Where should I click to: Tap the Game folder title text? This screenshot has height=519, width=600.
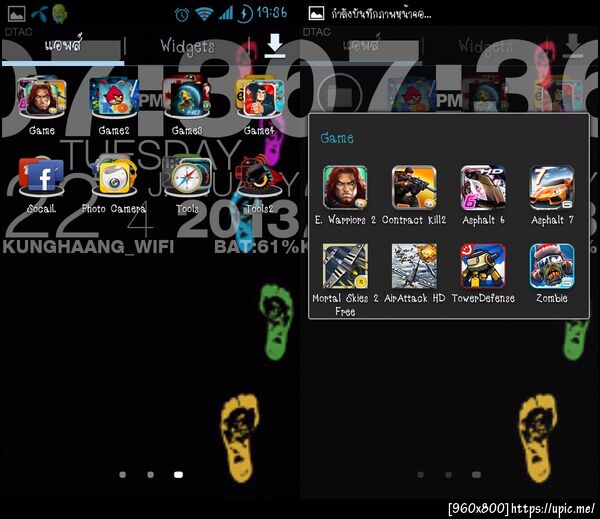[x=337, y=138]
